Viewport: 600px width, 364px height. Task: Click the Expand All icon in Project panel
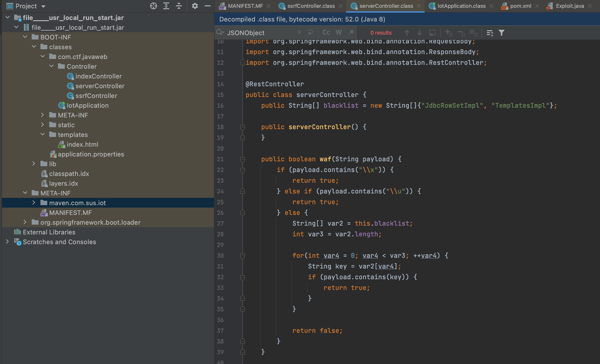click(x=166, y=6)
